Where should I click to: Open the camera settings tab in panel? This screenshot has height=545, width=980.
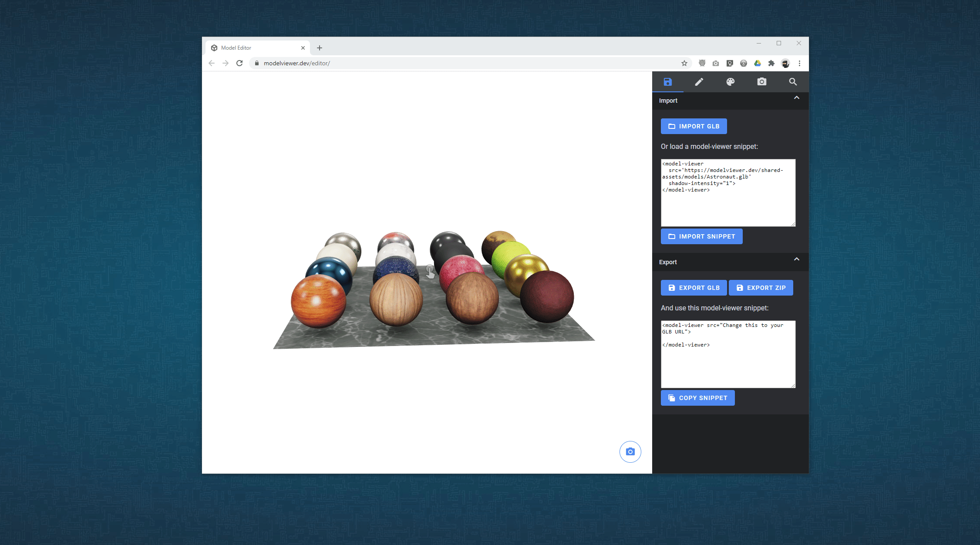pos(761,82)
